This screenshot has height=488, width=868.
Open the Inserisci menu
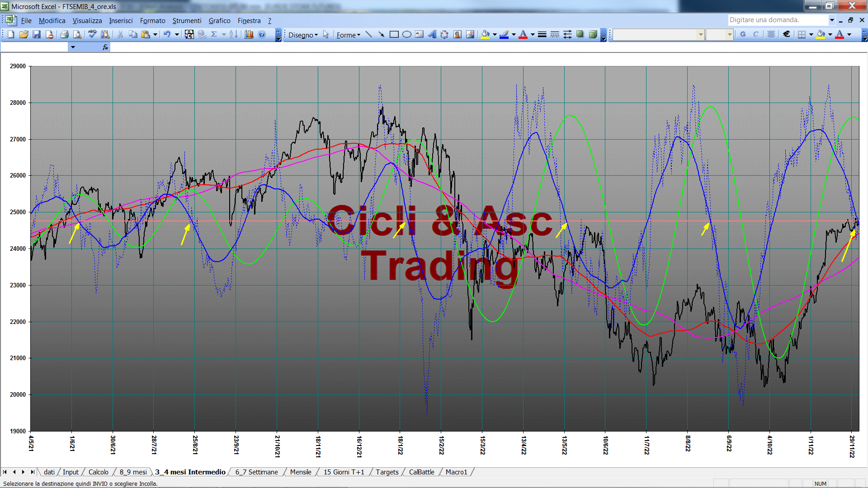[121, 20]
